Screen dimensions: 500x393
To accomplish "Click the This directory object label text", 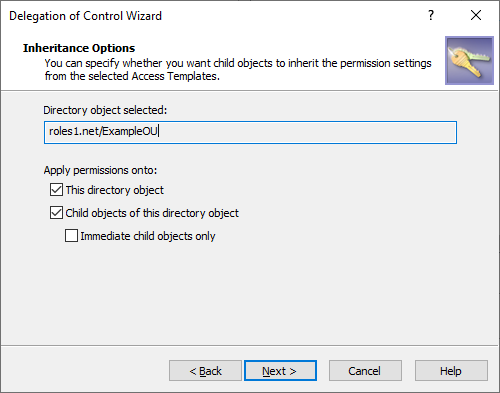I will click(115, 190).
